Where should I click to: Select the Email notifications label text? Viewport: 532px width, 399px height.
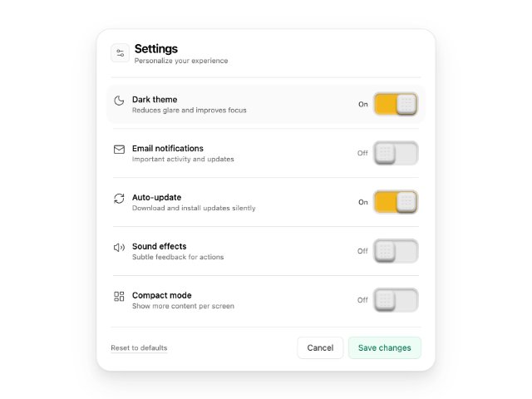168,148
